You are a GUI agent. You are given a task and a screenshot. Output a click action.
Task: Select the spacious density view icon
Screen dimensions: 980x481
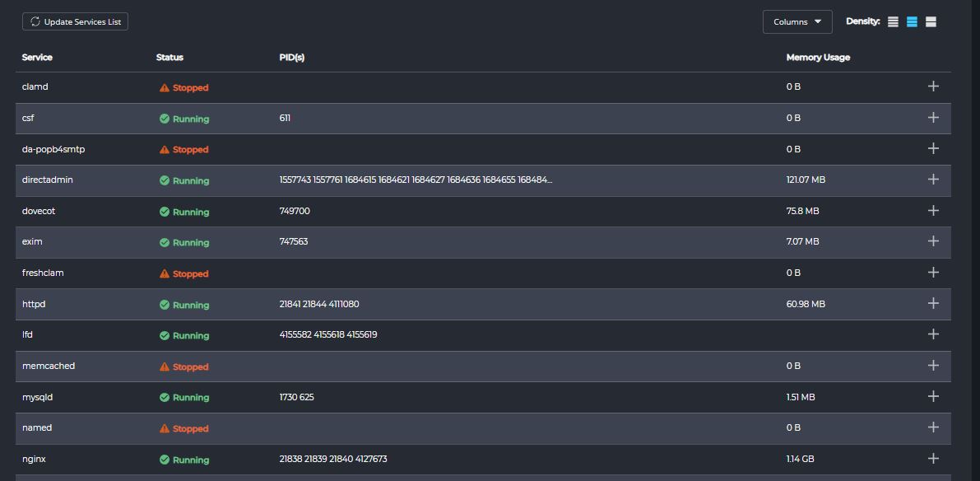click(931, 21)
